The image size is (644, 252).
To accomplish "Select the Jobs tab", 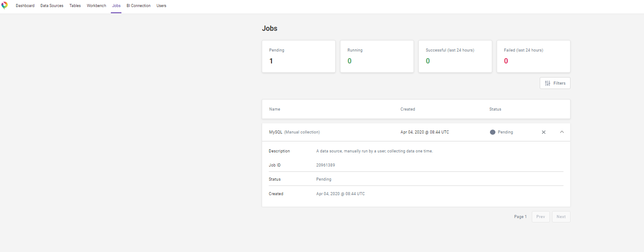I will [116, 6].
